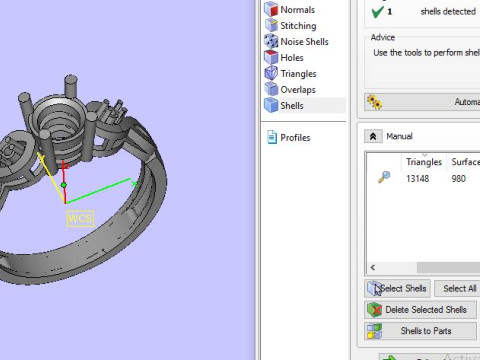The width and height of the screenshot is (480, 360).
Task: Click the WCS label in viewport
Action: [80, 219]
